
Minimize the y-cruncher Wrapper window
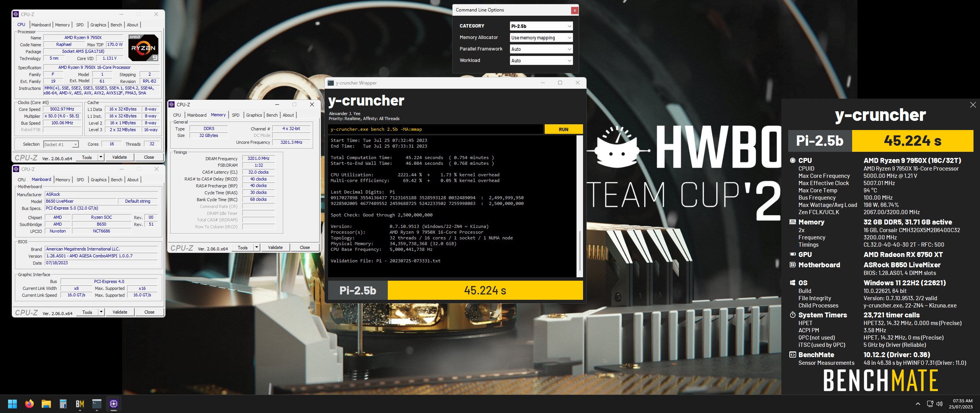pyautogui.click(x=542, y=83)
